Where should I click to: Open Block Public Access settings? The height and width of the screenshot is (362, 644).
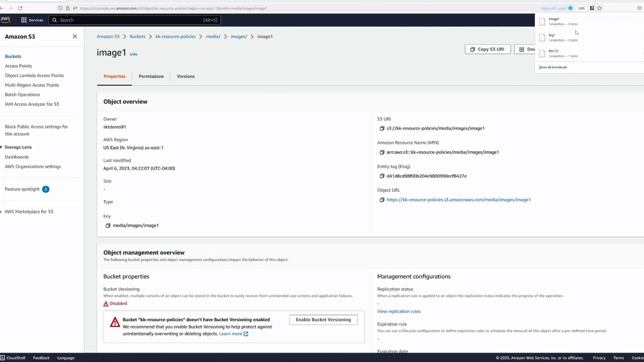tap(37, 130)
